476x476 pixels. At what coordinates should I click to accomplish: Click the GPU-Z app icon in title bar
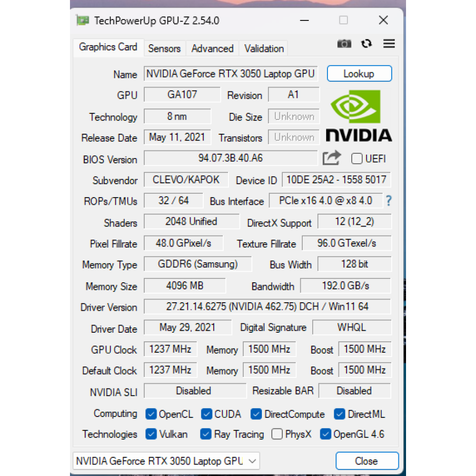[x=82, y=20]
